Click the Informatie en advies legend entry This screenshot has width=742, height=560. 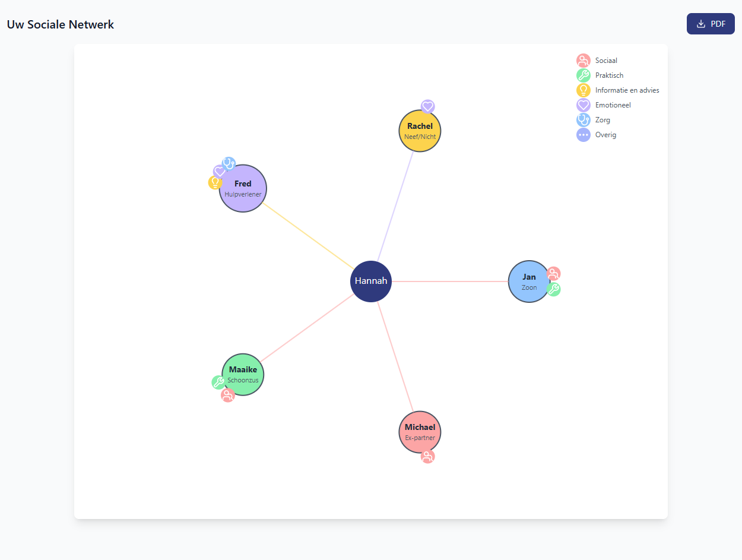[x=618, y=90]
